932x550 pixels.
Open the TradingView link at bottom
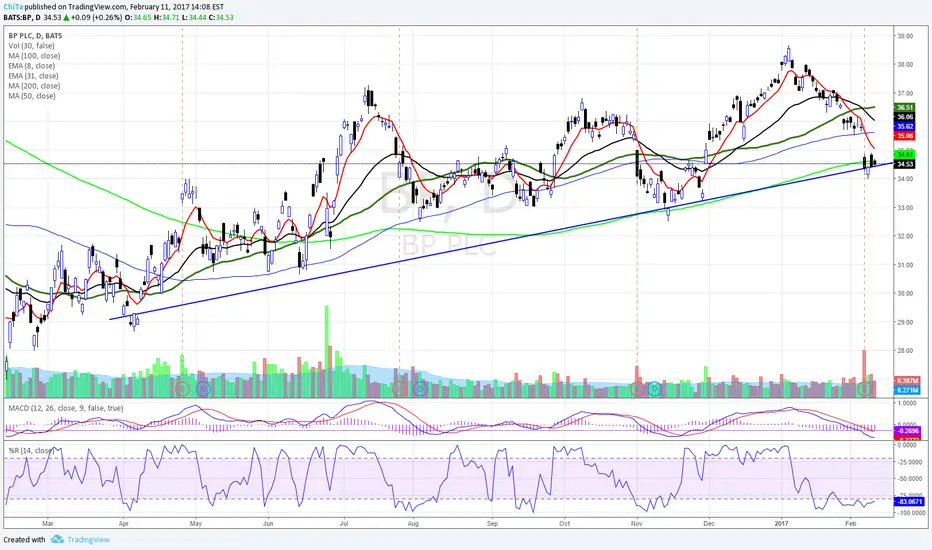click(x=88, y=540)
